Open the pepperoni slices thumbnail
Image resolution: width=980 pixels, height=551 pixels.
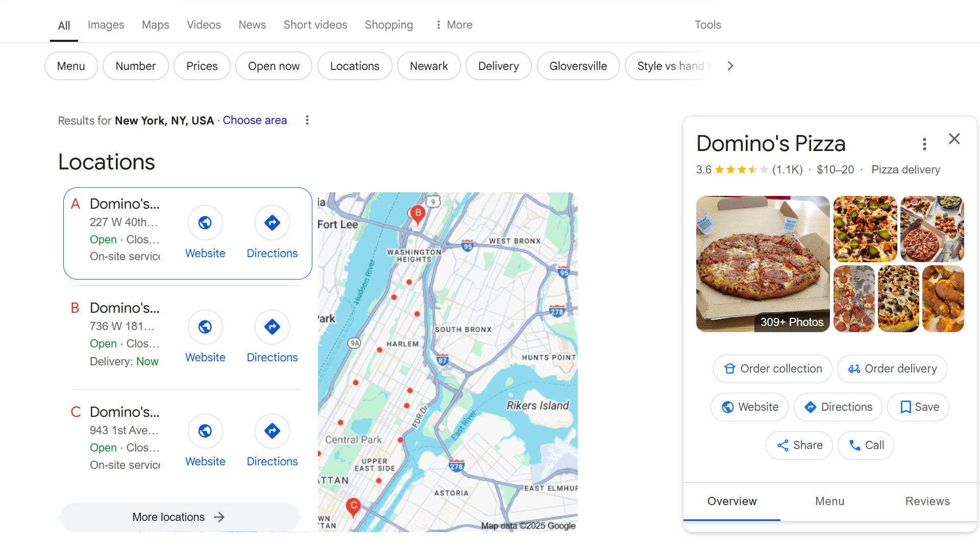pos(854,299)
